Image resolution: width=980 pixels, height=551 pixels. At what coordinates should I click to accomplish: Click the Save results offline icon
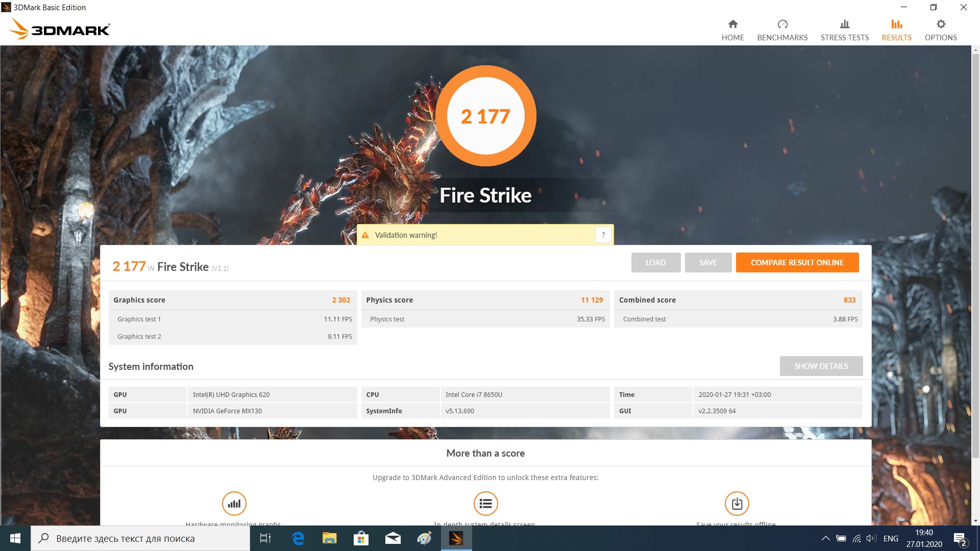(x=737, y=504)
